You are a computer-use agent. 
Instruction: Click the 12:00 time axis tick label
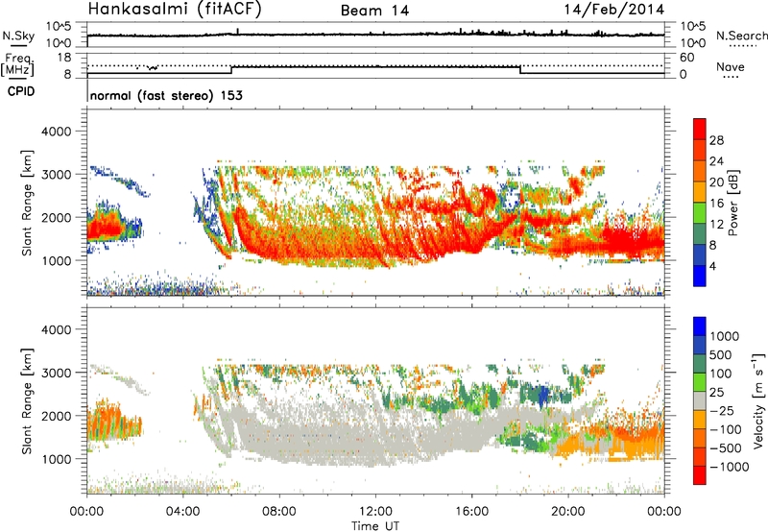point(375,512)
